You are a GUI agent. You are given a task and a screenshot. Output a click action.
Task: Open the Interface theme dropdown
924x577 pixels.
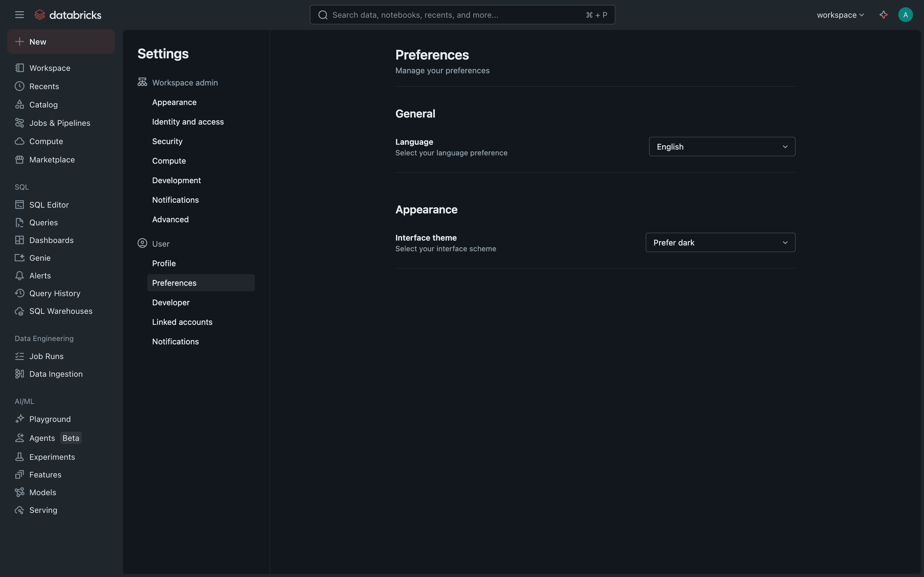pos(720,242)
